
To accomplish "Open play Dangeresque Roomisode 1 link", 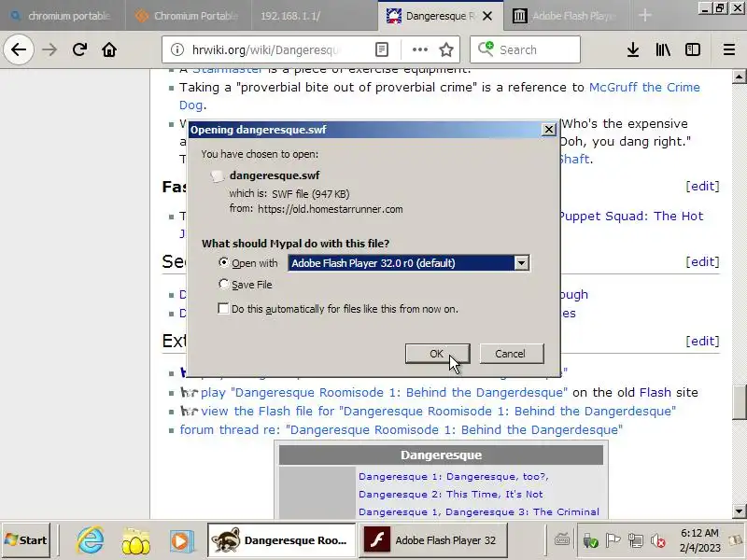I will [384, 392].
